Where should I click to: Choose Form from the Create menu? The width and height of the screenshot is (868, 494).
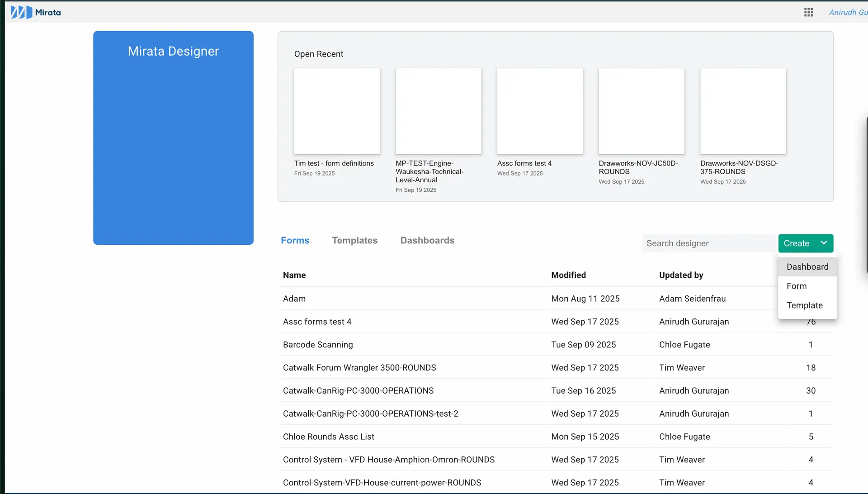click(x=797, y=286)
